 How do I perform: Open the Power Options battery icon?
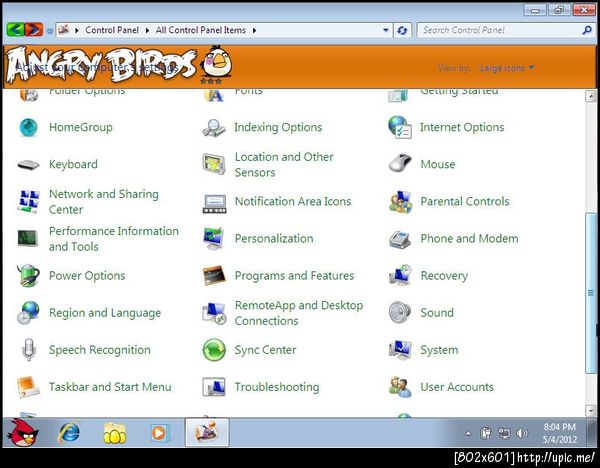click(28, 275)
